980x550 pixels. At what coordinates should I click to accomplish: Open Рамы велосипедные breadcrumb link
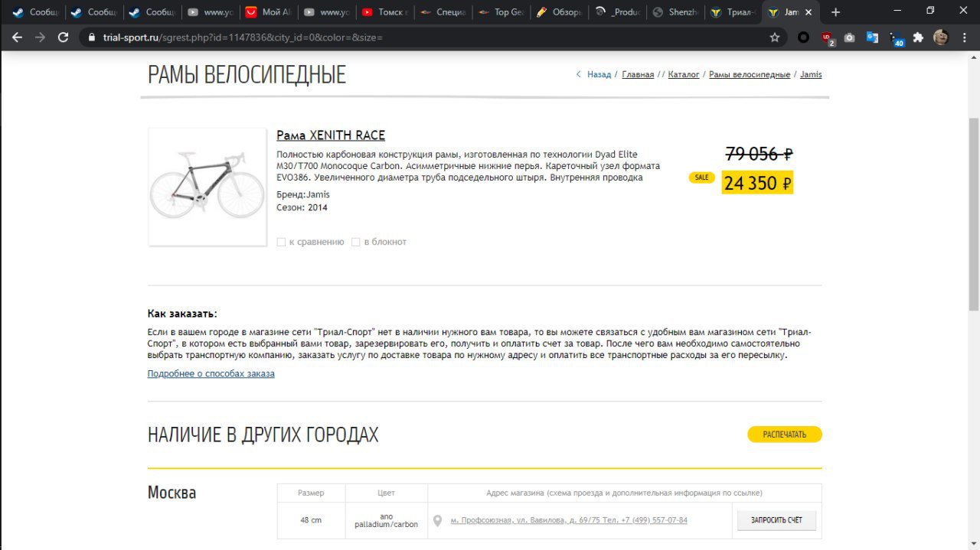click(750, 74)
